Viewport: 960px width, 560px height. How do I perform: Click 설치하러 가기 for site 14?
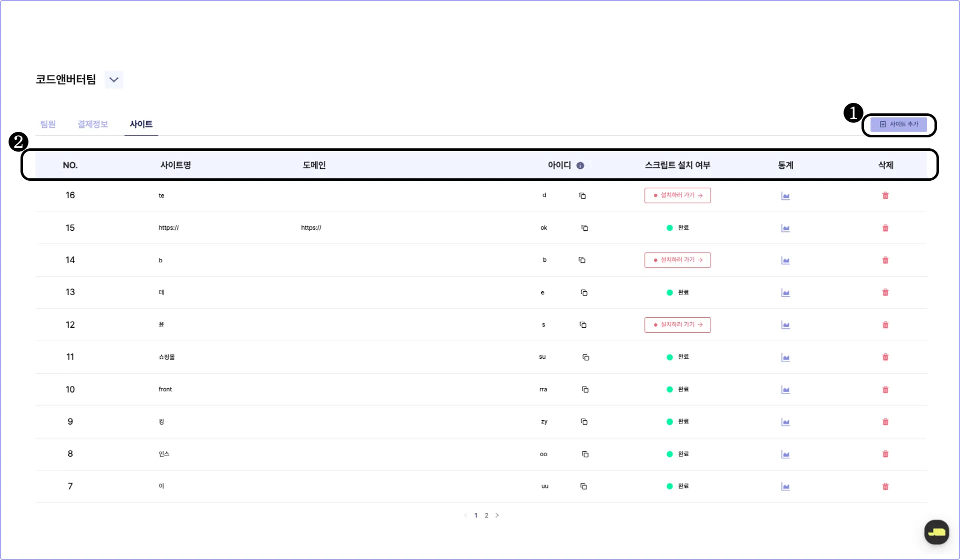point(677,260)
